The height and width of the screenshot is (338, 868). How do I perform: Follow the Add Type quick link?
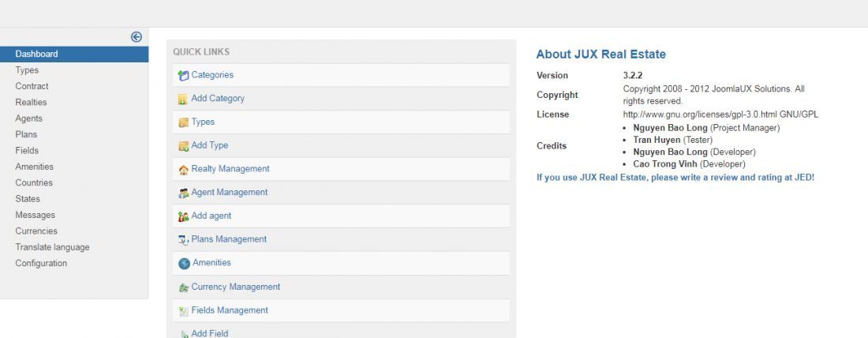point(210,145)
